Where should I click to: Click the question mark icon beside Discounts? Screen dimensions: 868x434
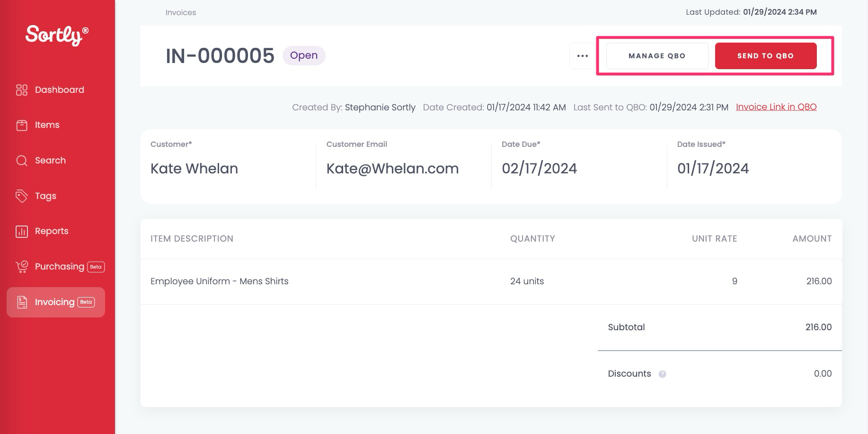pyautogui.click(x=663, y=374)
